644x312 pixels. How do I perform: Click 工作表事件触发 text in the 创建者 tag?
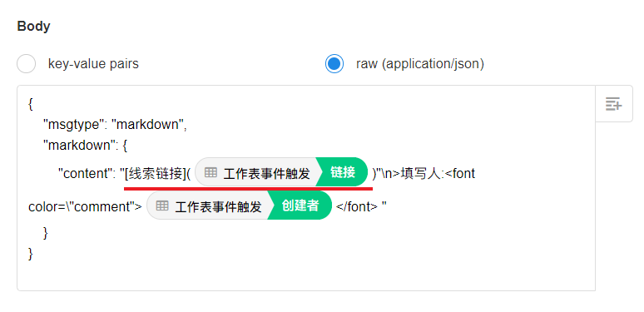tap(218, 207)
